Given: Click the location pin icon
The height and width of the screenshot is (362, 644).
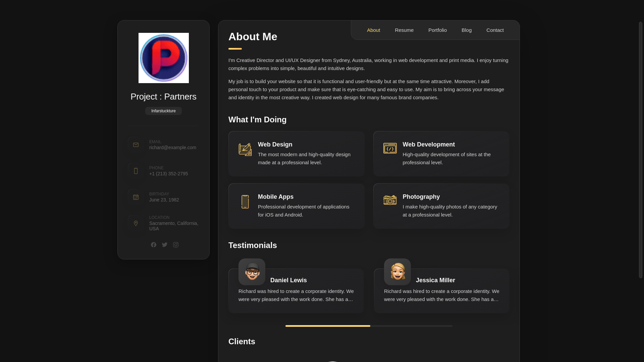Looking at the screenshot, I should coord(136,223).
